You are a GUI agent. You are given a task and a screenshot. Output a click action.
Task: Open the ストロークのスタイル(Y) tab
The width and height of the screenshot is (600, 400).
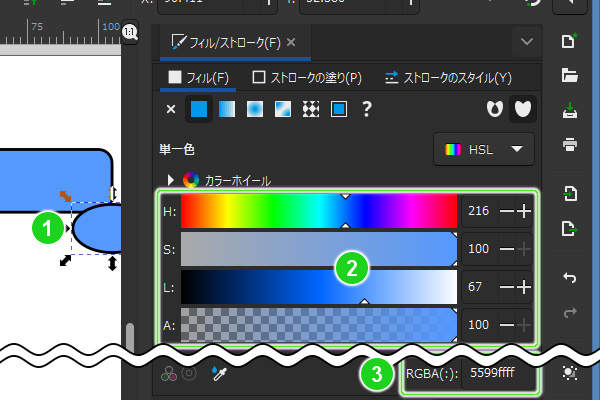click(448, 78)
